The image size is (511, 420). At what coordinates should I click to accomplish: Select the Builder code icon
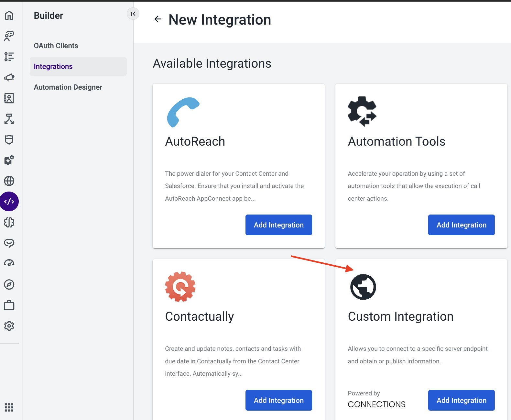click(x=9, y=202)
